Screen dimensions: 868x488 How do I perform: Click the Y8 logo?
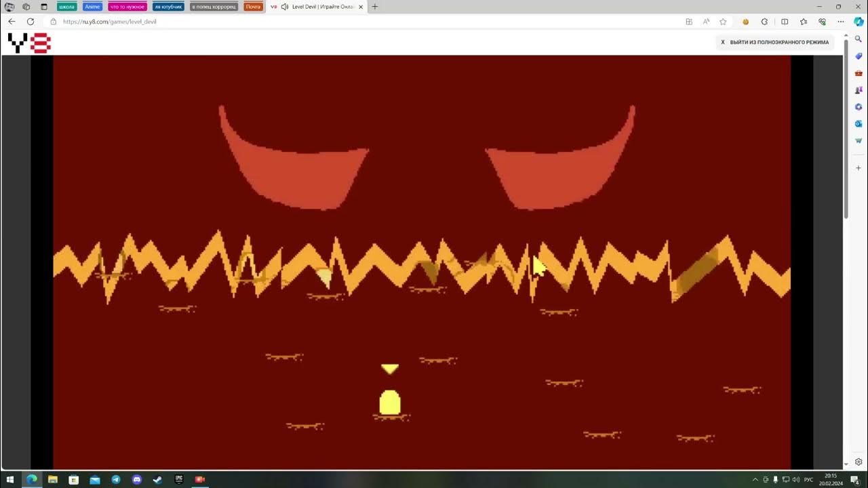[x=29, y=43]
